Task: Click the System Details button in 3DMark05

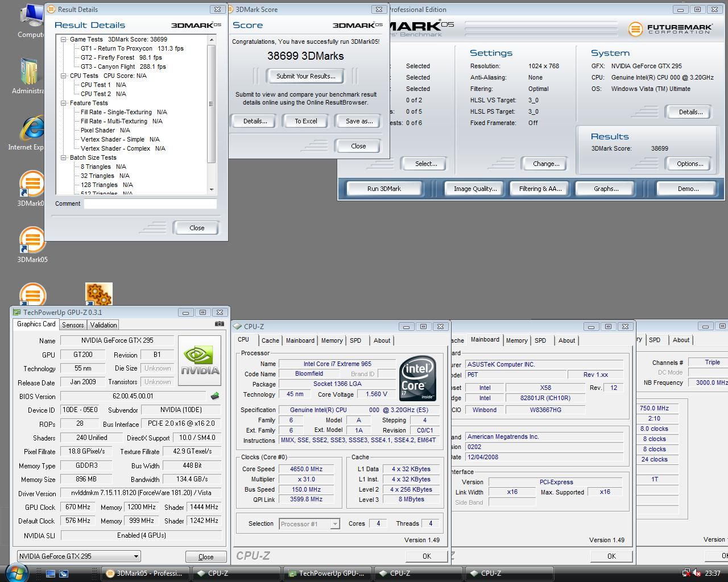Action: [x=690, y=112]
